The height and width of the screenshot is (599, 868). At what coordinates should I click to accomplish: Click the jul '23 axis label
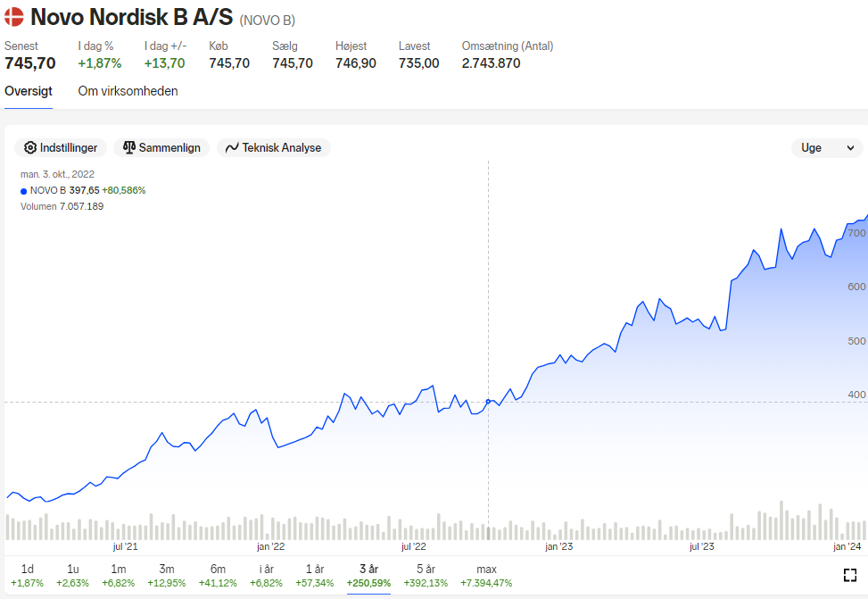tap(701, 546)
